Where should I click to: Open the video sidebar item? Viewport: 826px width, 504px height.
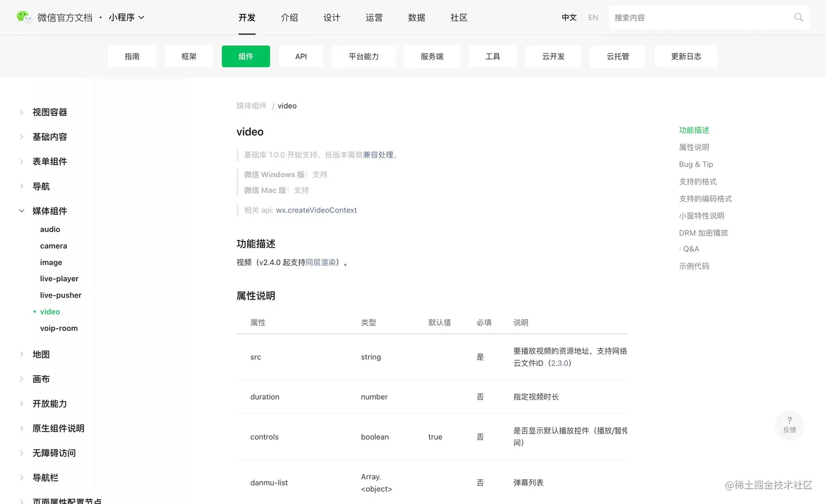point(50,311)
